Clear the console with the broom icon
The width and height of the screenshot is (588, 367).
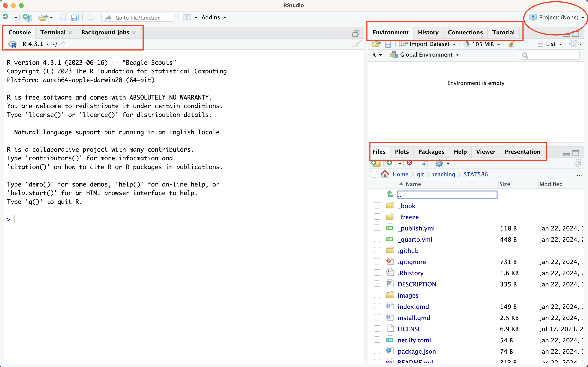click(356, 44)
